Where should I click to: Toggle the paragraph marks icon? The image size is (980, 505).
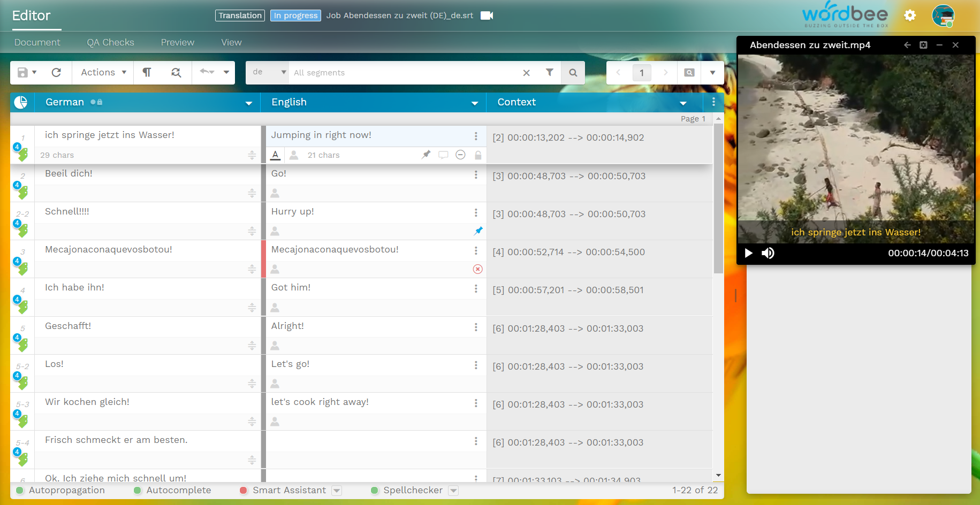point(147,72)
